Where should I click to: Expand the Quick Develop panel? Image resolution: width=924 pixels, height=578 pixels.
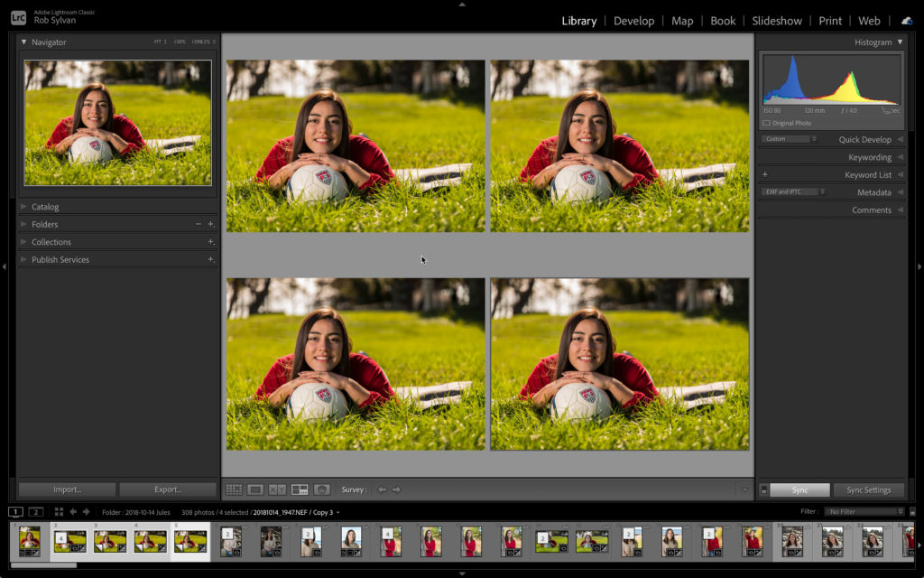pyautogui.click(x=900, y=140)
